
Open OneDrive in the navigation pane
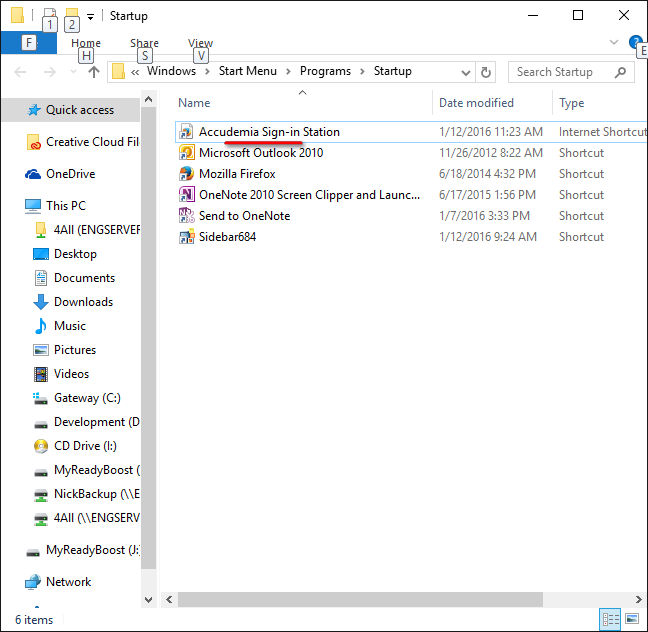coord(70,174)
